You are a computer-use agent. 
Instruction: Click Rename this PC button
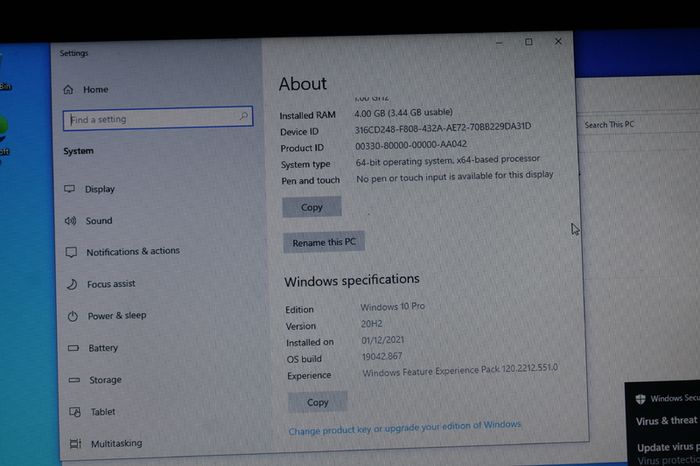(324, 242)
